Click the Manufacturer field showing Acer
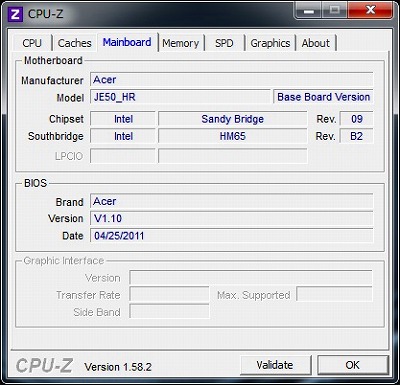400x385 pixels. [x=231, y=80]
